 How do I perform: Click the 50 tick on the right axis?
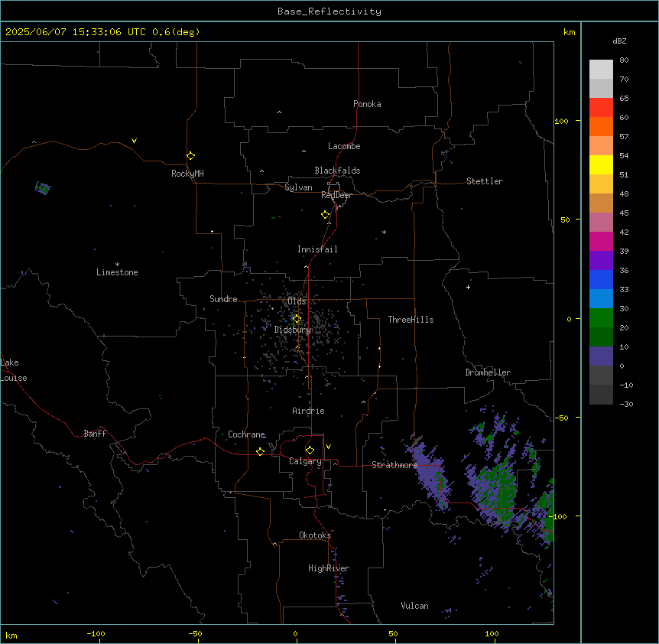565,220
